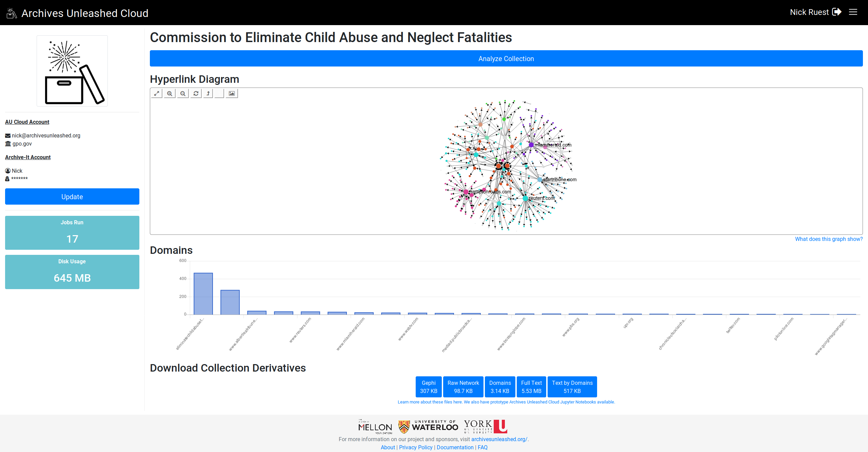Select the startribune.com node in the graph
Screen dimensions: 868x452
539,180
